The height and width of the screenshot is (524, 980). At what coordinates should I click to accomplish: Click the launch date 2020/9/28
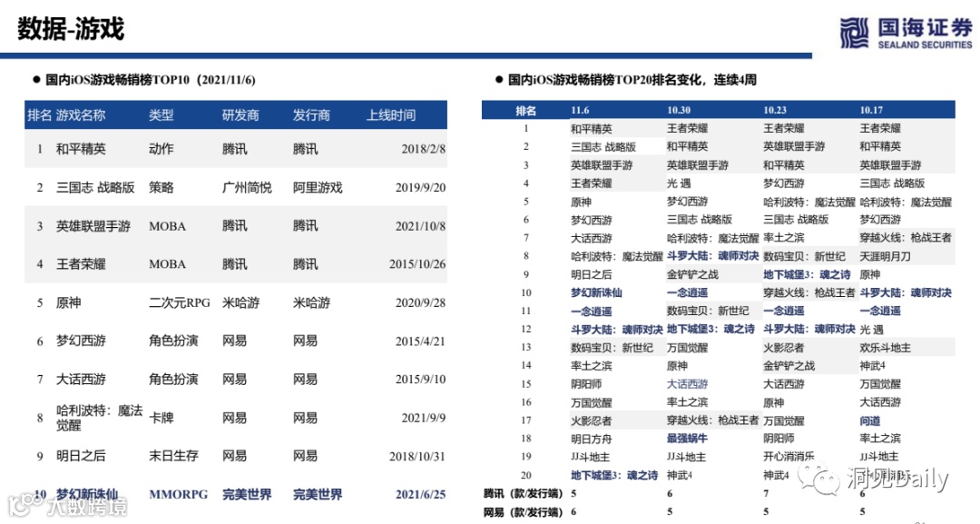tap(420, 302)
